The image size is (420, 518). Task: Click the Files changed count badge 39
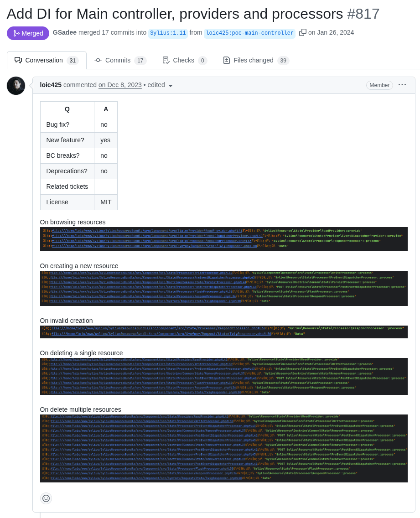pyautogui.click(x=283, y=61)
